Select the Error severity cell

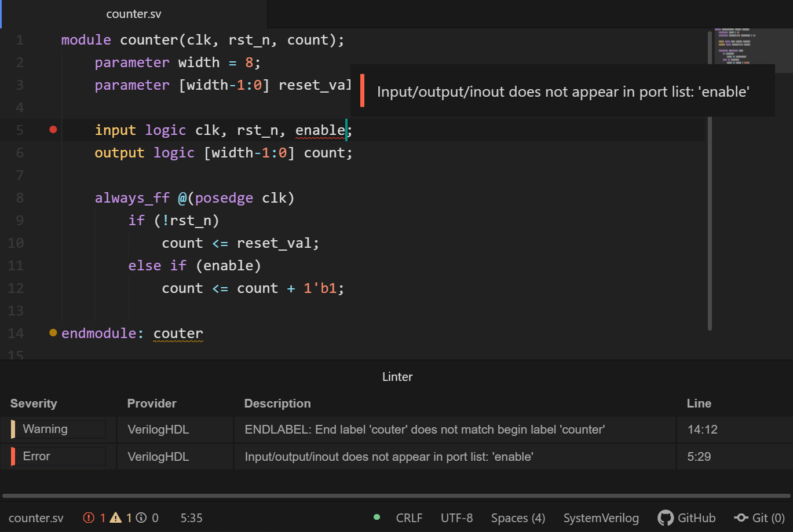(58, 457)
